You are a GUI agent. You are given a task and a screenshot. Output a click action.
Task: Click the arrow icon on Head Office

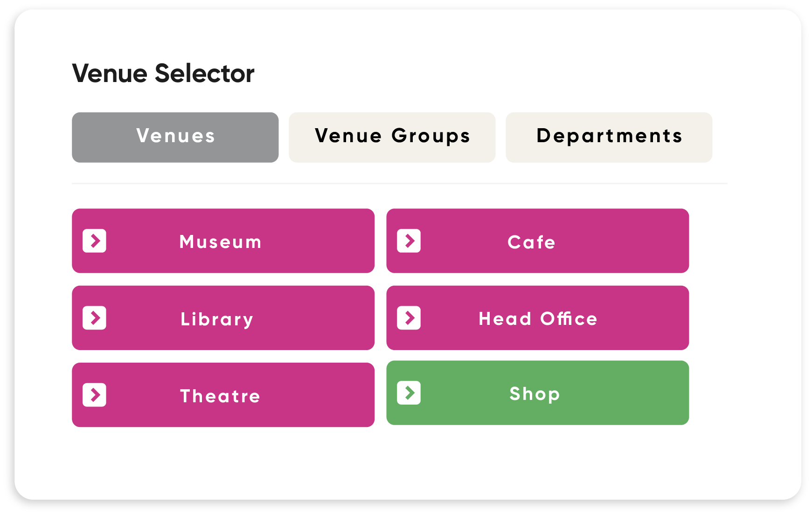pos(409,318)
